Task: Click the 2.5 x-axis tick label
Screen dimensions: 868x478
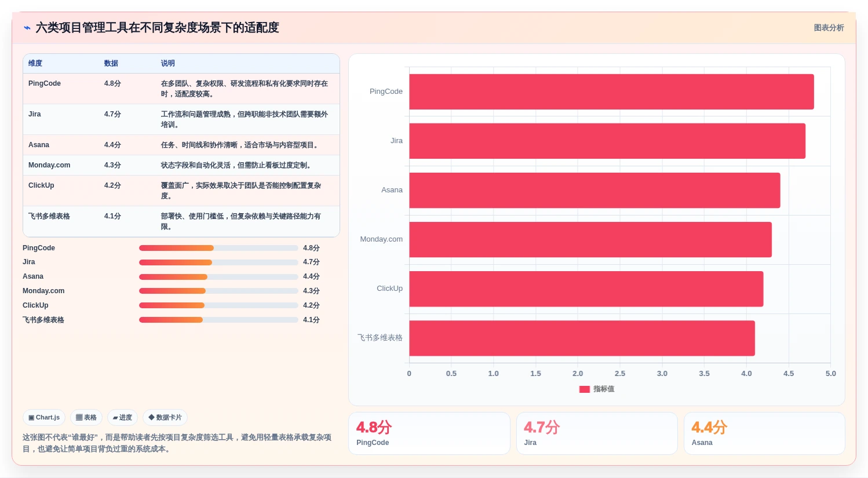Action: click(x=620, y=374)
